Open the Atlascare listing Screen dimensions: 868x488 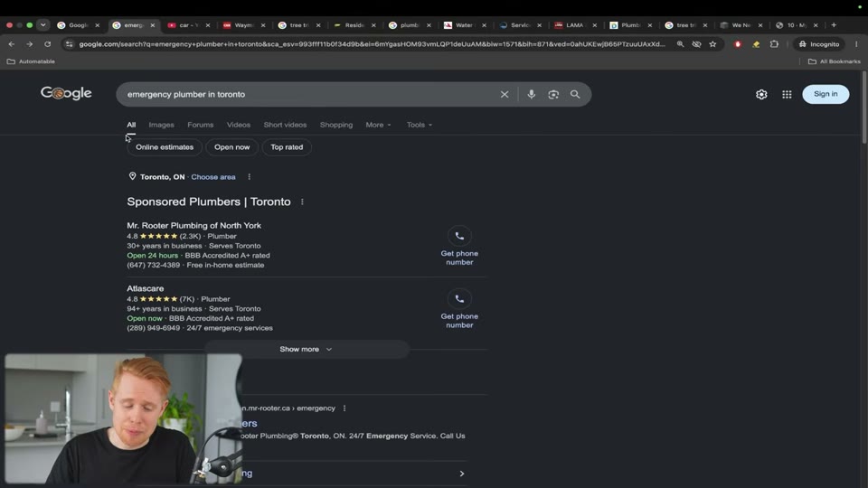click(145, 289)
